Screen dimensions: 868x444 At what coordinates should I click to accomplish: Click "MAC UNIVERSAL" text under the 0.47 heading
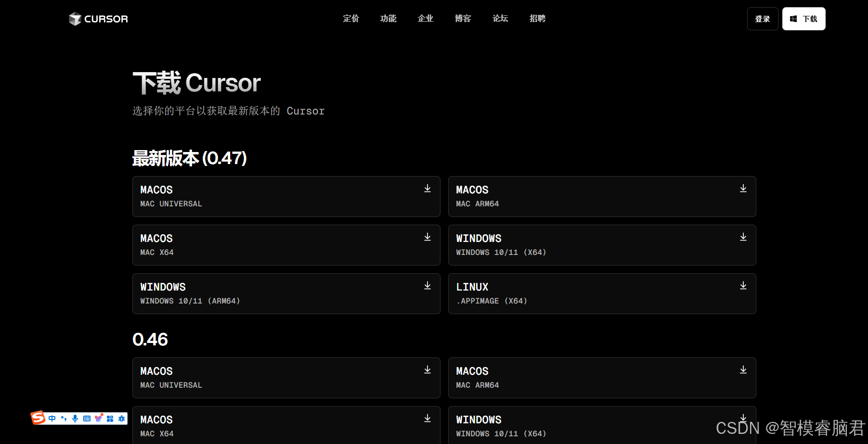click(x=171, y=204)
